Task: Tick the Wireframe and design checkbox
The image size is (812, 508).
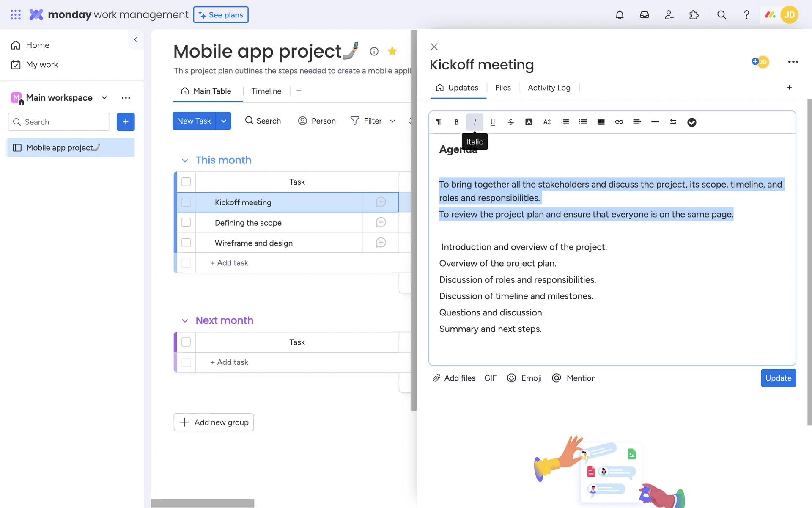Action: click(x=186, y=243)
